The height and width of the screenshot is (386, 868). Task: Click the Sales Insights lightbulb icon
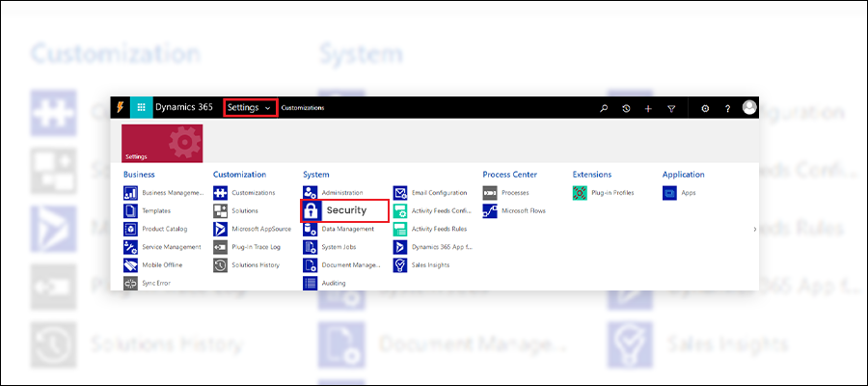(x=399, y=265)
